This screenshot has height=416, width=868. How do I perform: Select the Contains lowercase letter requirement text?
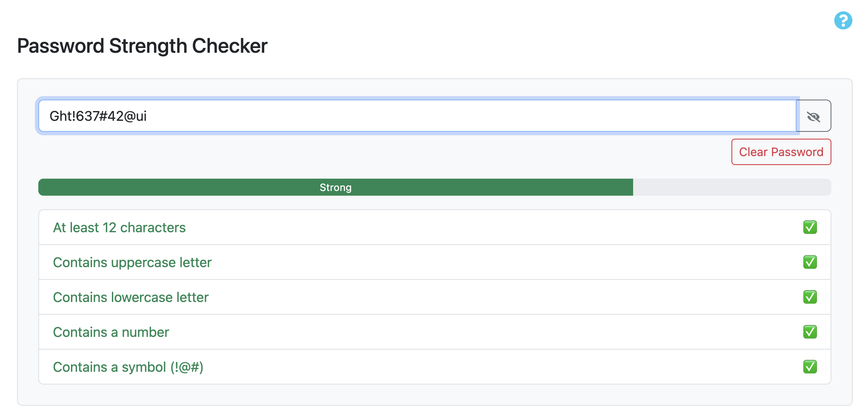131,297
